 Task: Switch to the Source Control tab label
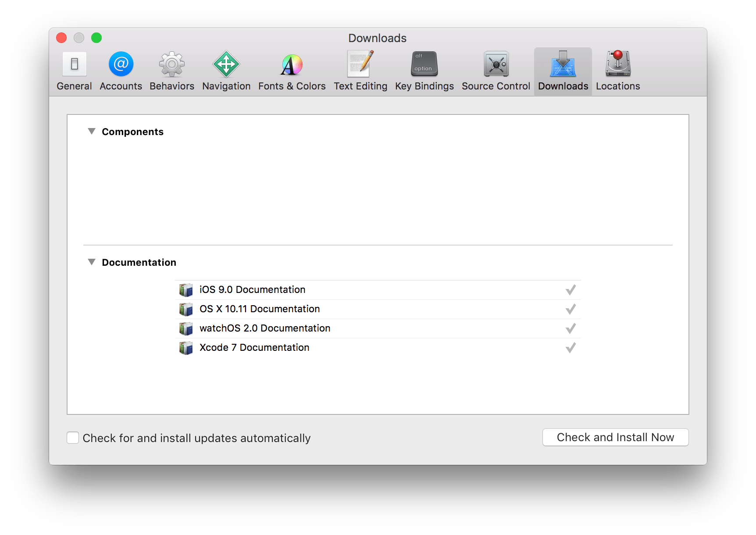coord(496,86)
